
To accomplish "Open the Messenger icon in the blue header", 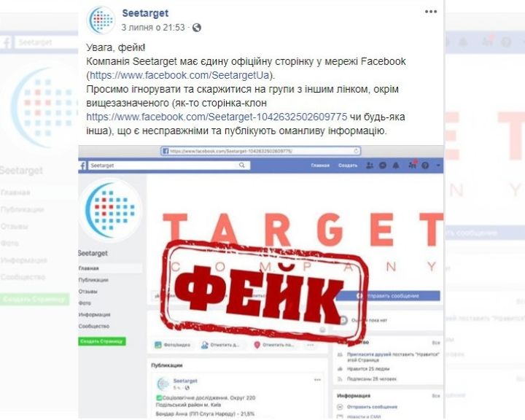I will click(383, 165).
